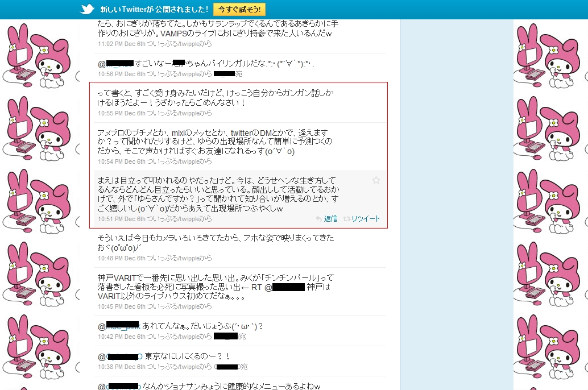Open the 10:38 PM Dec 6th timestamp
This screenshot has height=390, width=588.
(x=122, y=367)
